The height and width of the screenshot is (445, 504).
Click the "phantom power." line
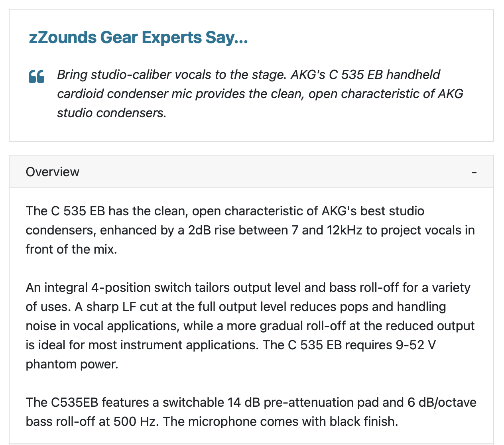coord(72,364)
